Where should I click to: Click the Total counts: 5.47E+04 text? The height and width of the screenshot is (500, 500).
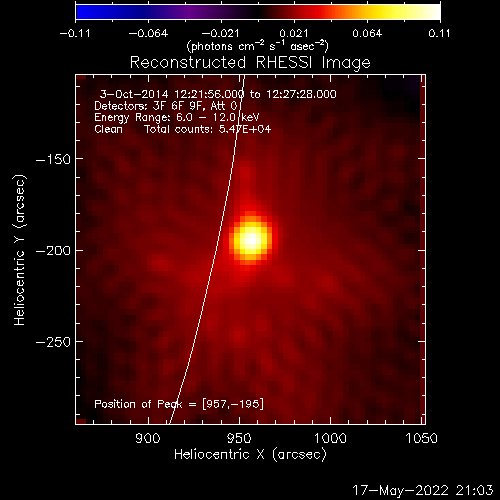click(208, 129)
